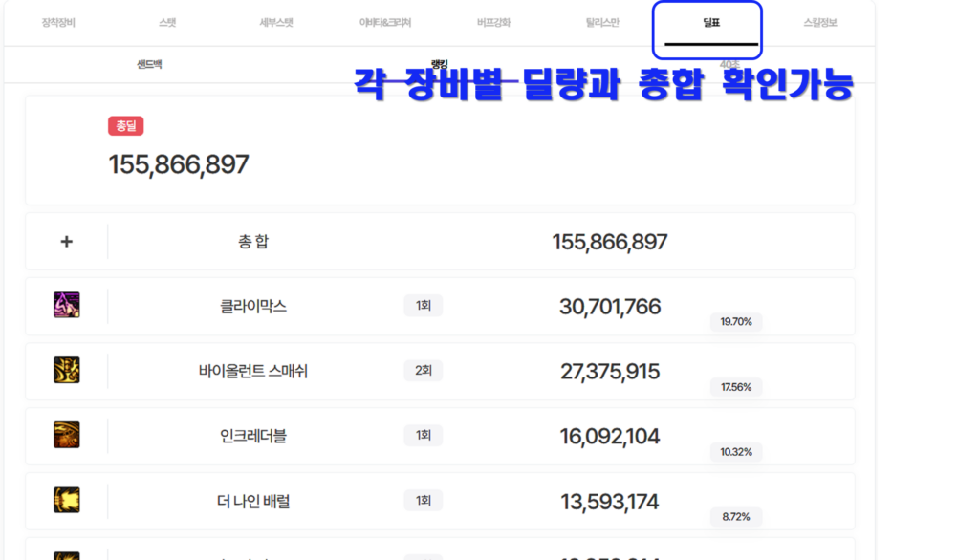This screenshot has height=560, width=979.
Task: Select the 총합 row label
Action: click(x=252, y=242)
